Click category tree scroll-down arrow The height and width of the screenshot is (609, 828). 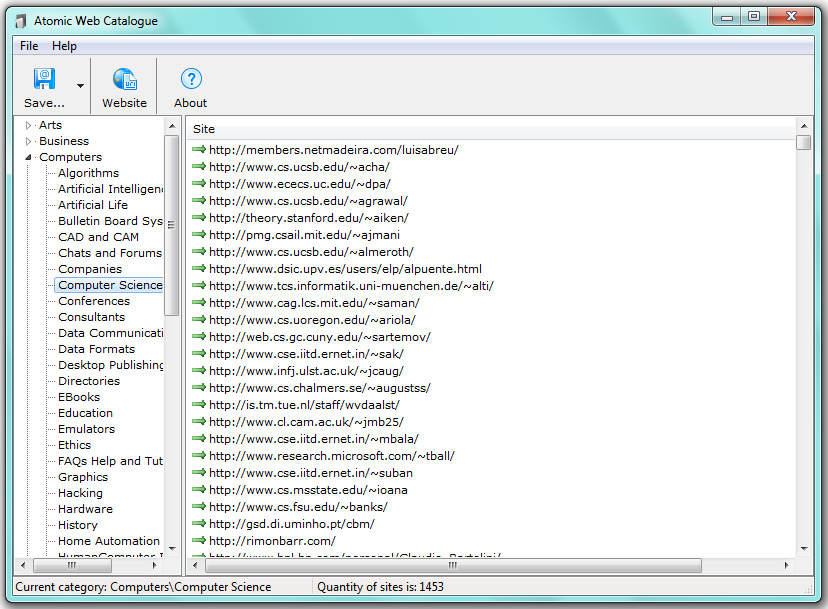172,549
